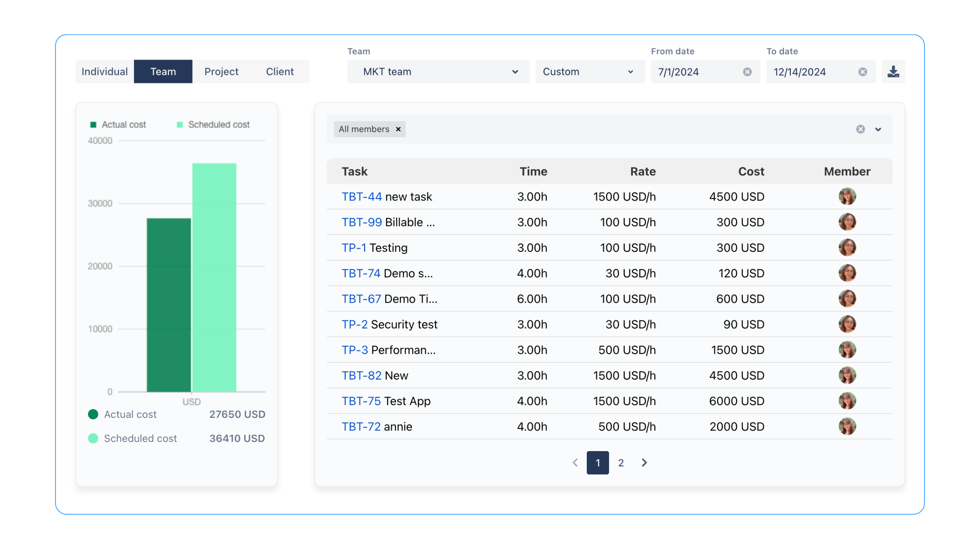Clear the To date value
Viewport: 980px width, 551px height.
(862, 72)
